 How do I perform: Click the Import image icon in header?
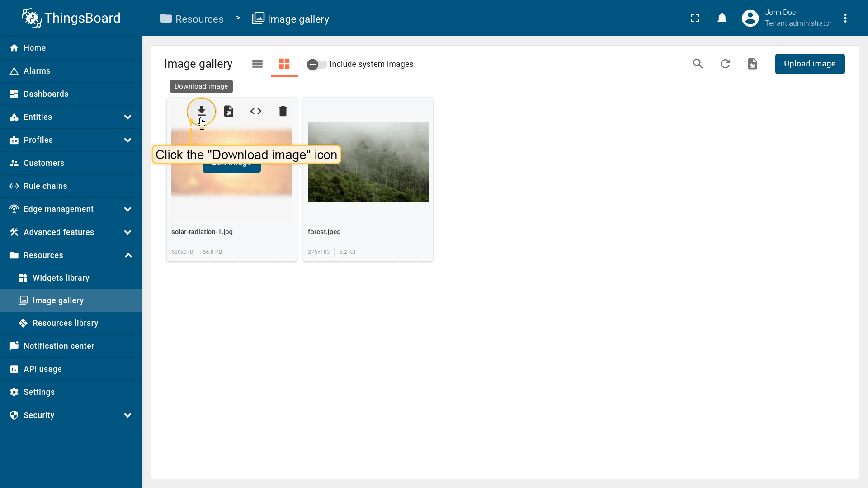pos(752,64)
